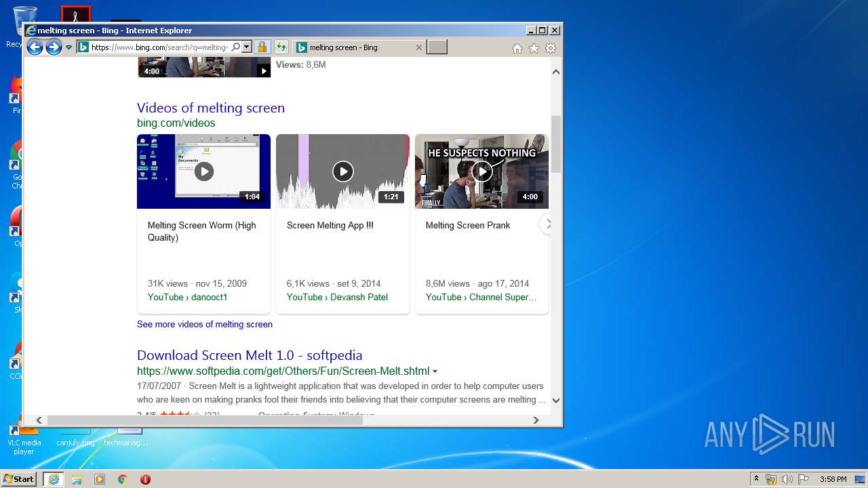This screenshot has height=488, width=868.
Task: Click 'YouTube › Devansh Patel' source text
Action: click(337, 297)
